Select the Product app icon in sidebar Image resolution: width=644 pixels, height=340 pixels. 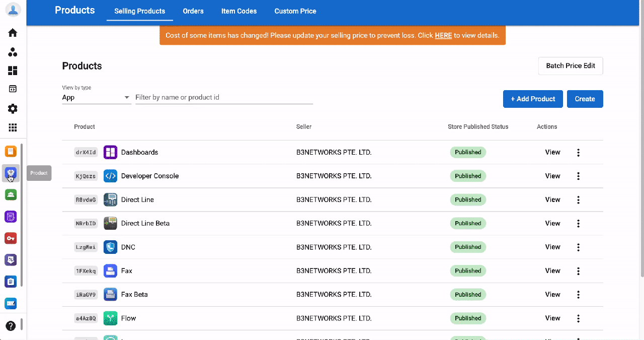(11, 173)
